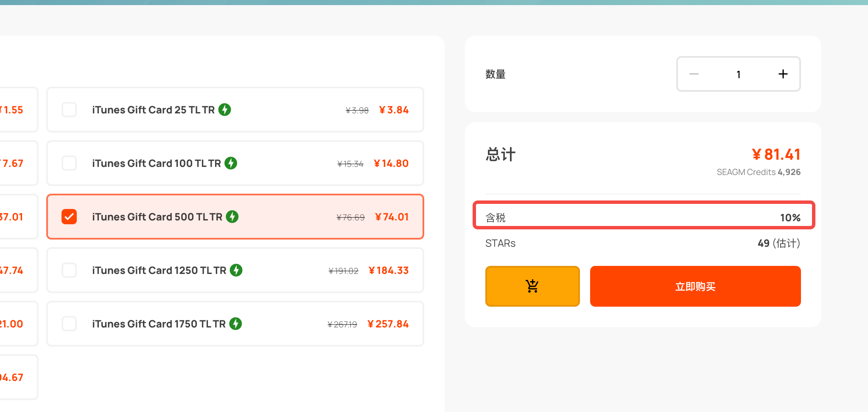This screenshot has height=412, width=868.
Task: Click the ¥184.33 discounted price
Action: [389, 271]
